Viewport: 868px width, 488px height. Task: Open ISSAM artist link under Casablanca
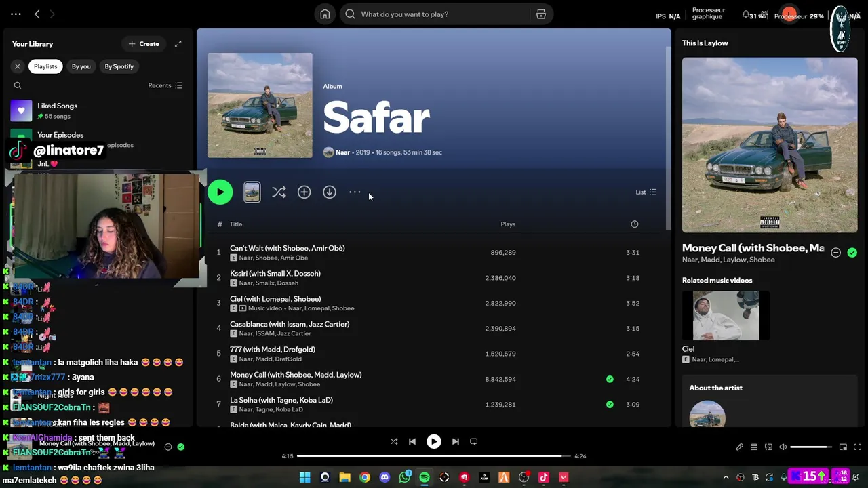264,333
